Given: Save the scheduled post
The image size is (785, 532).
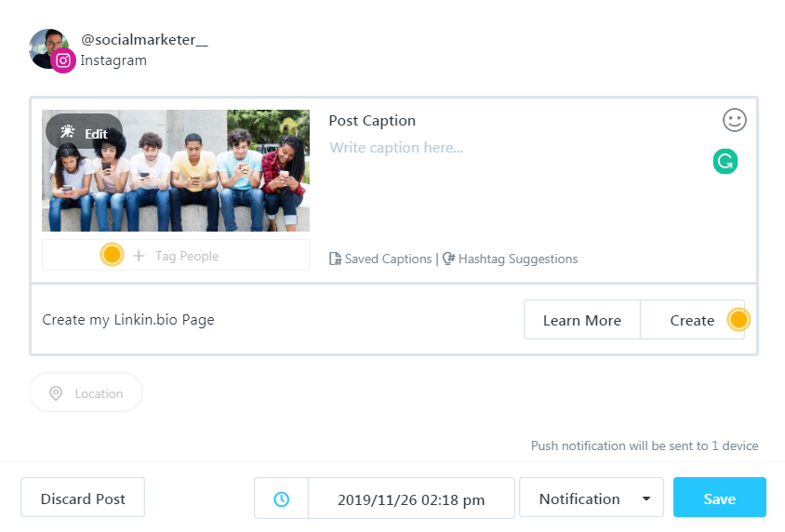Looking at the screenshot, I should coord(719,499).
